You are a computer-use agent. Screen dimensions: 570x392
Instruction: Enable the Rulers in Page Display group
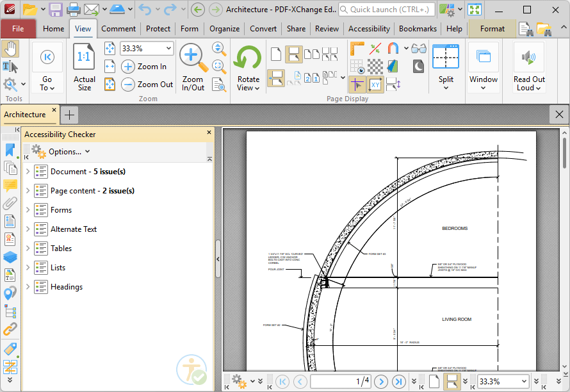(357, 49)
